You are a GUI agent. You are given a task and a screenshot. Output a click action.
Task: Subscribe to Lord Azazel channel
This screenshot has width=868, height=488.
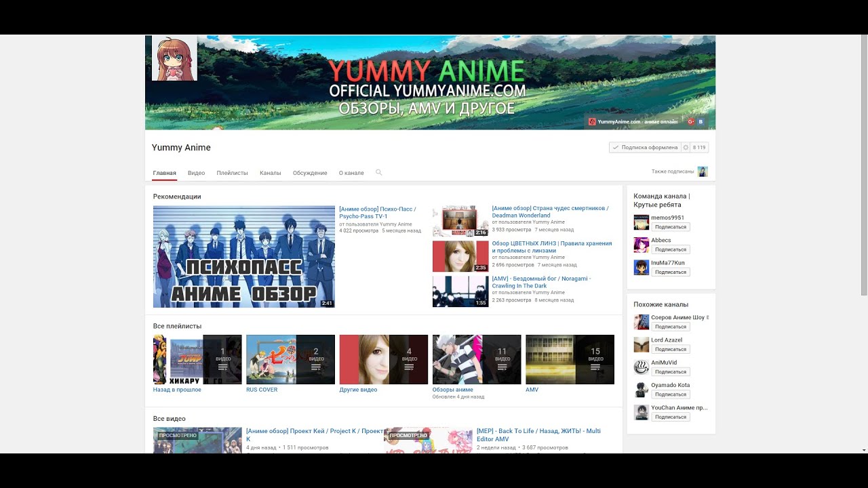[671, 349]
